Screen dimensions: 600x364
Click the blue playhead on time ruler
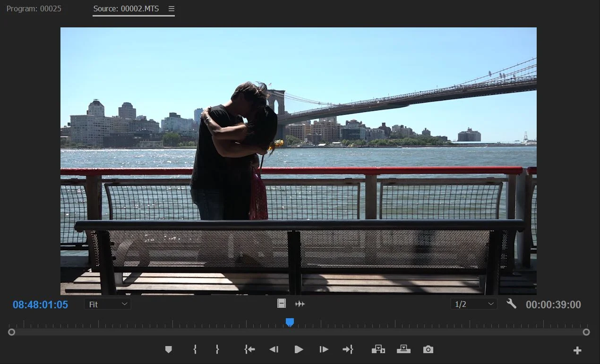[x=290, y=322]
